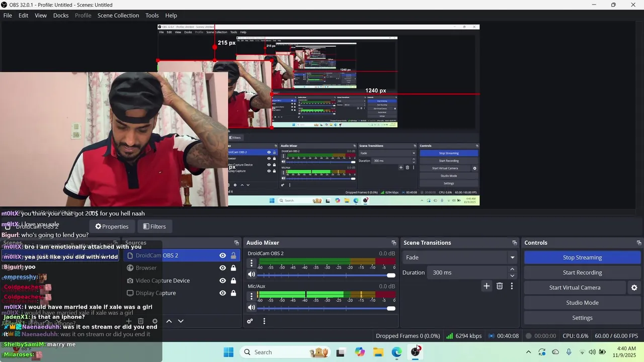Show hidden system tray icons chevron
644x362 pixels.
pyautogui.click(x=528, y=352)
